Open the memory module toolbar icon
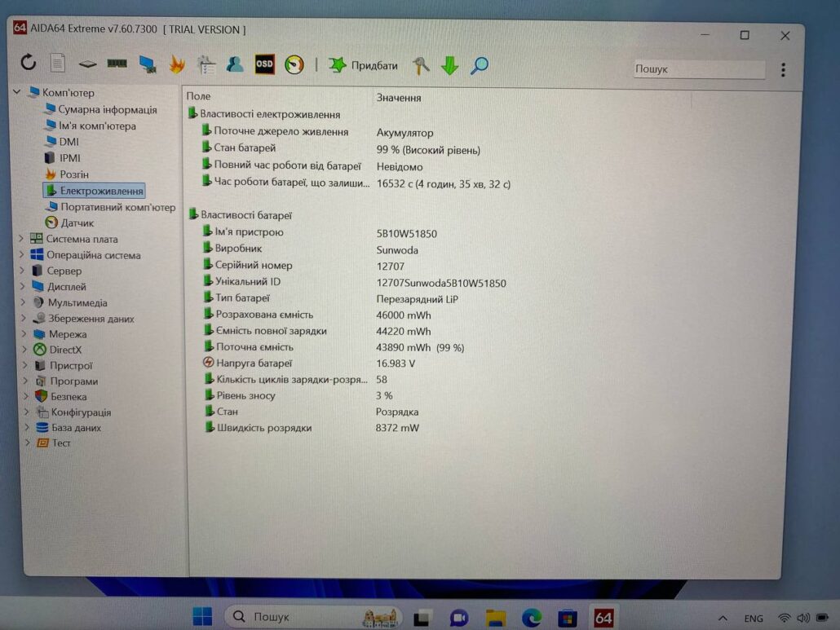This screenshot has width=840, height=630. [117, 64]
